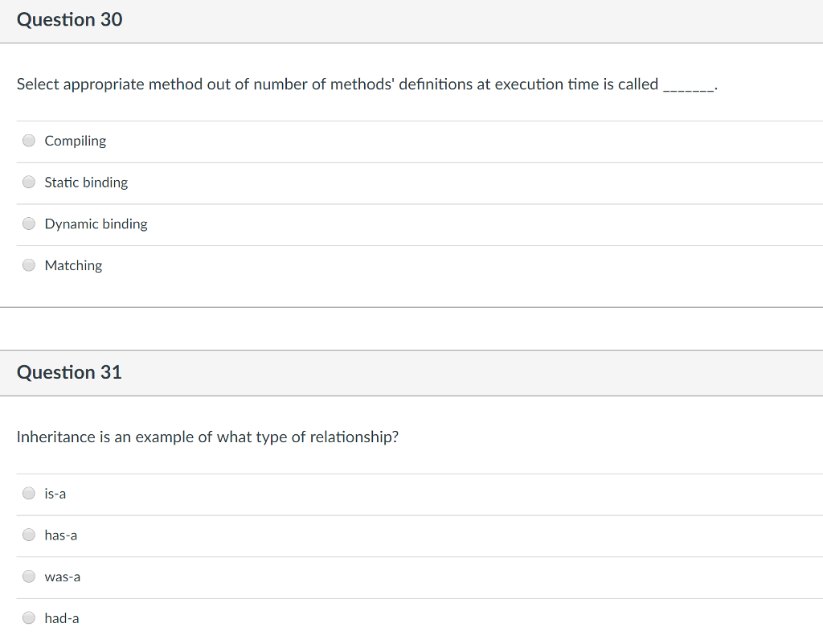
Task: Select the had-a radio button
Action: (28, 617)
